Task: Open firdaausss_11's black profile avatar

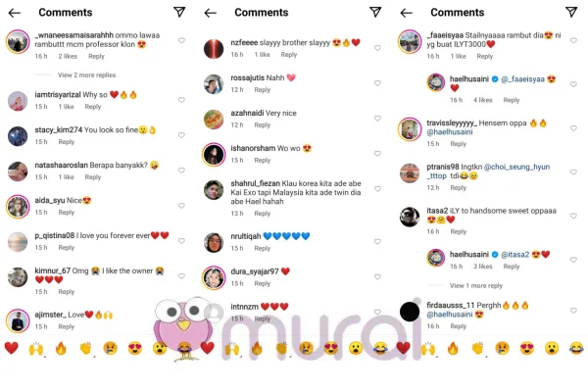Action: coord(410,312)
